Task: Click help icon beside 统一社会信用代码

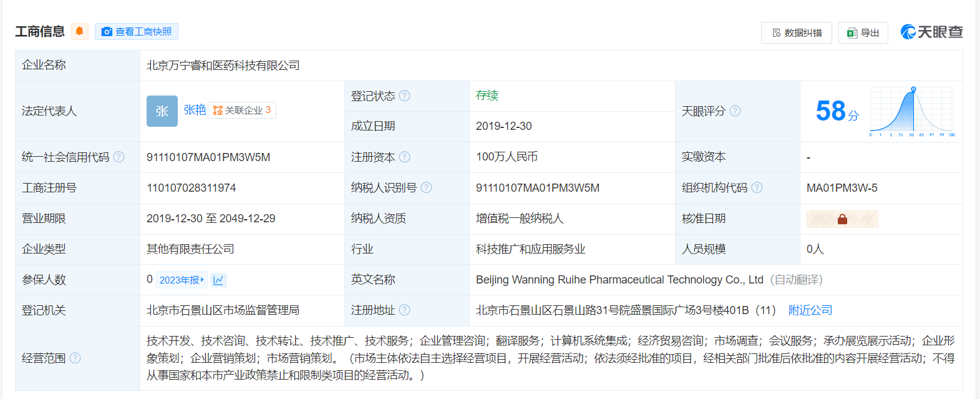Action: [x=119, y=157]
